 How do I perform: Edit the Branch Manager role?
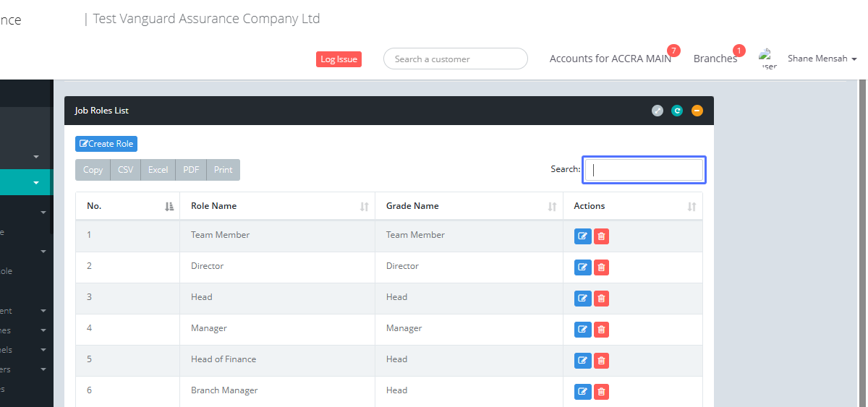tap(582, 392)
